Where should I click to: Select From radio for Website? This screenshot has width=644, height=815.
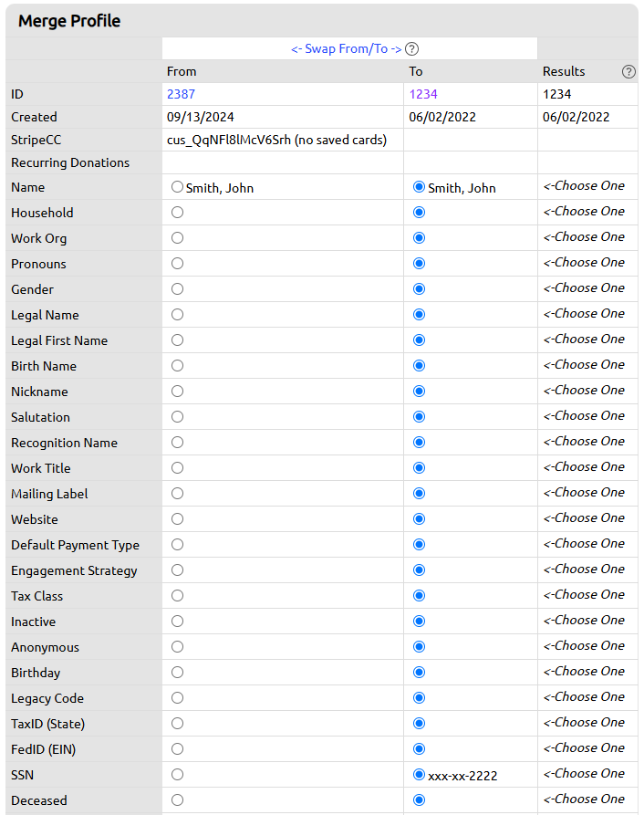178,518
